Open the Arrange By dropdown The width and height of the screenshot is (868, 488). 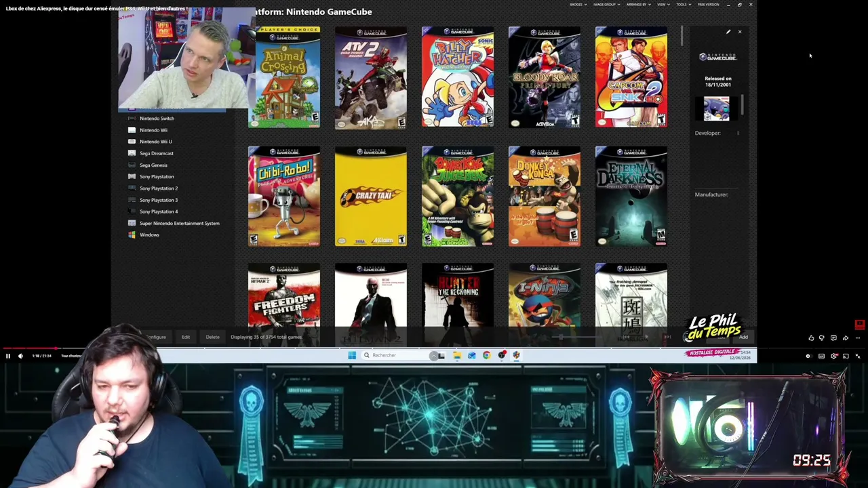coord(638,5)
